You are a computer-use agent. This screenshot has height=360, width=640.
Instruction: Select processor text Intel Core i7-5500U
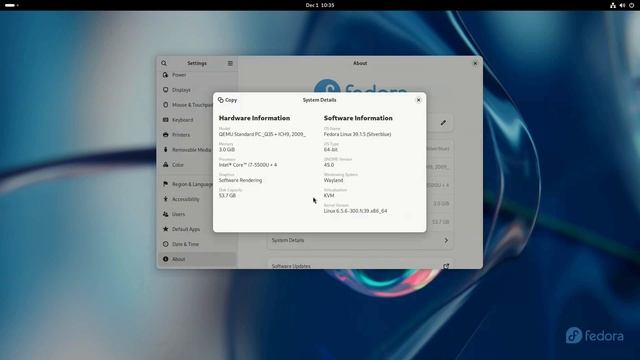click(248, 165)
